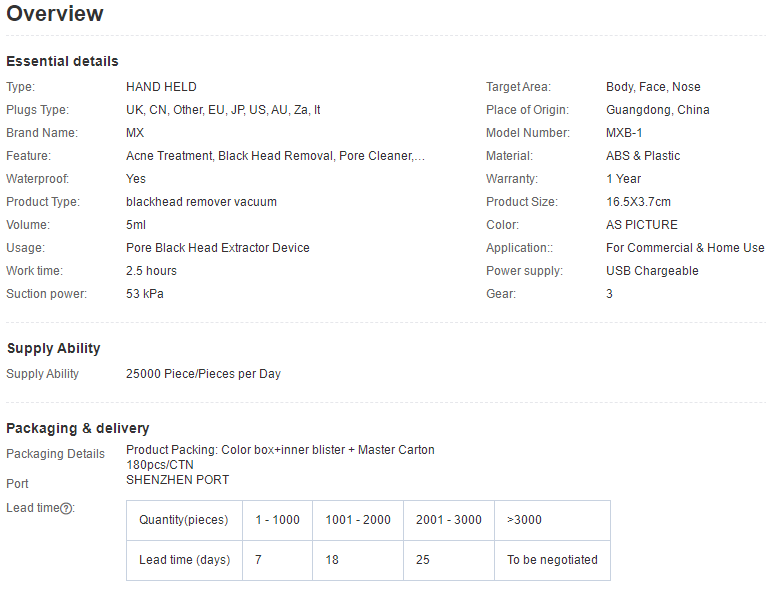Click the Packaging & delivery heading
Viewport: 766px width, 589px height.
pyautogui.click(x=78, y=428)
